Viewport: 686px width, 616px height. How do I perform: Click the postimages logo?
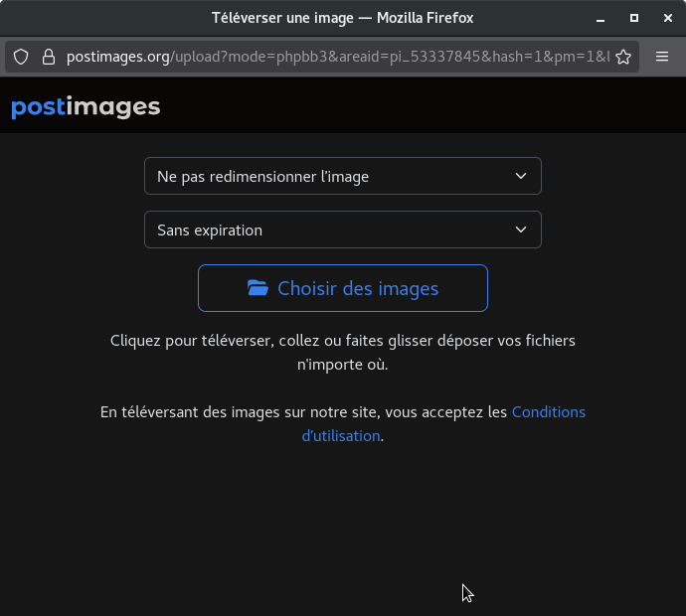[86, 107]
